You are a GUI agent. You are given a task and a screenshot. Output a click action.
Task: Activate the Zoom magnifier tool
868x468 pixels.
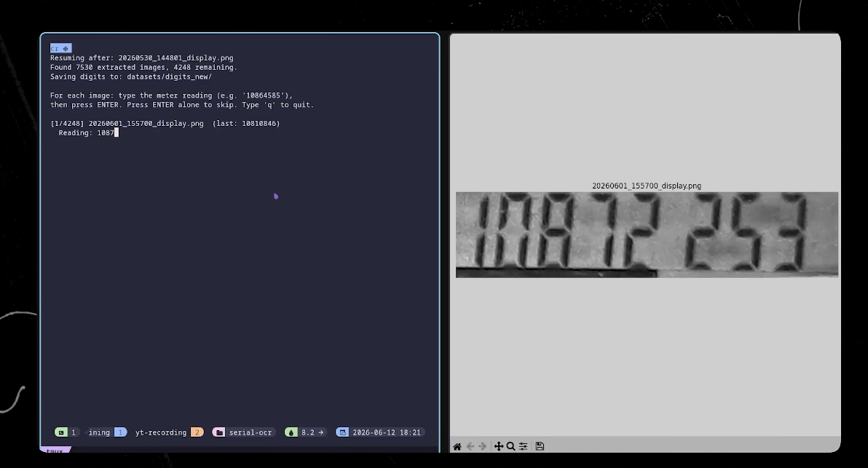[511, 446]
